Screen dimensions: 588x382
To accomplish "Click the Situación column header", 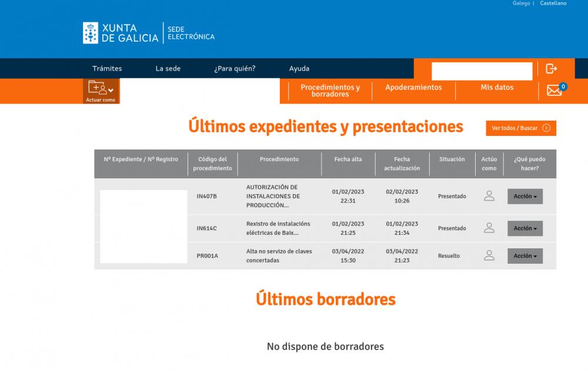I will [x=452, y=159].
